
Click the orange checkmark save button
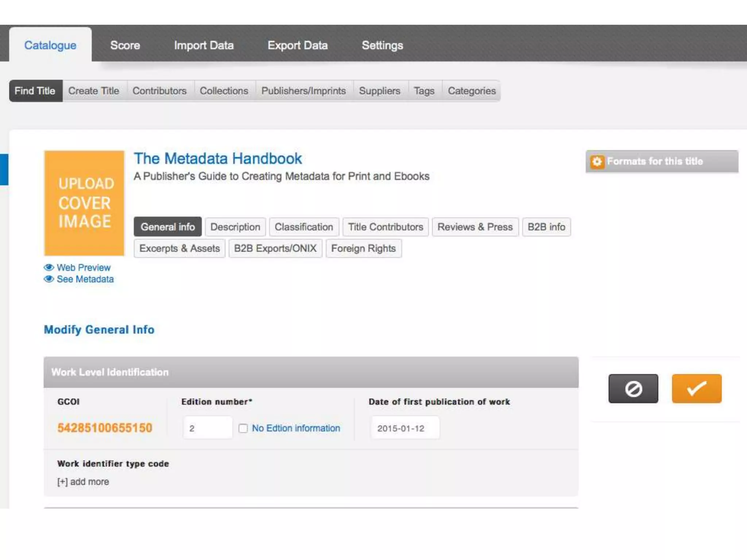696,388
